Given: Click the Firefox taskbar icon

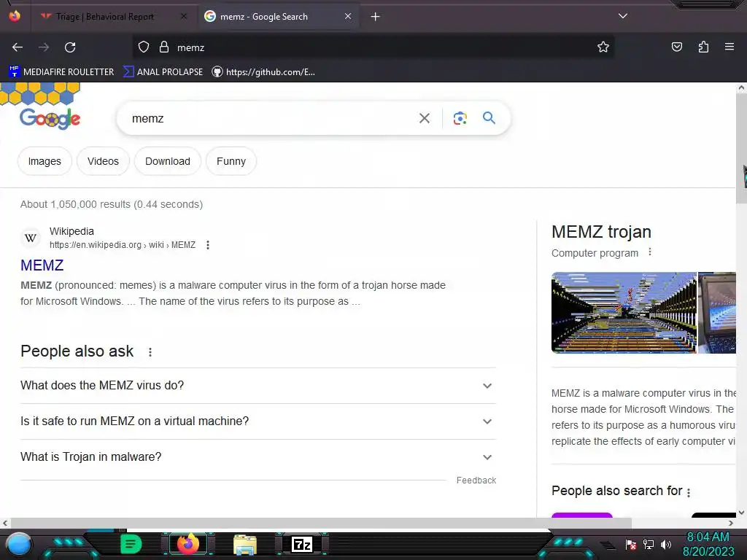Looking at the screenshot, I should coord(187,544).
